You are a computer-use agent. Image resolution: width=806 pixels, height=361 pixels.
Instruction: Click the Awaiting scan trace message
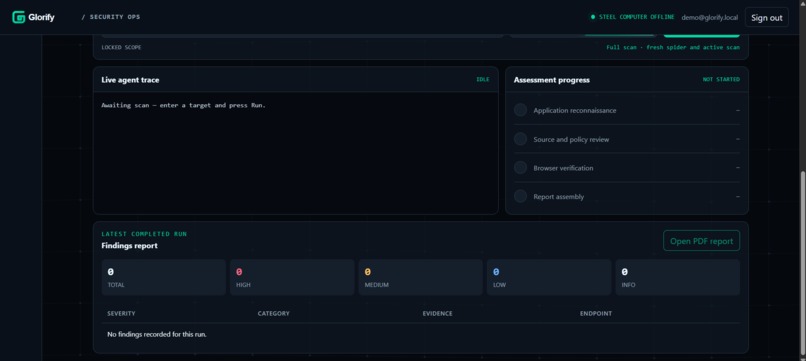click(184, 105)
